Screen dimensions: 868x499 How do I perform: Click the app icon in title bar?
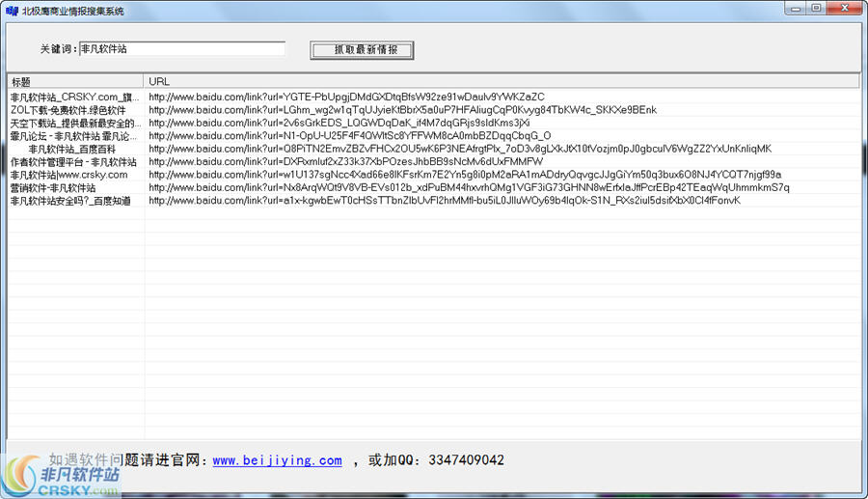tap(12, 11)
